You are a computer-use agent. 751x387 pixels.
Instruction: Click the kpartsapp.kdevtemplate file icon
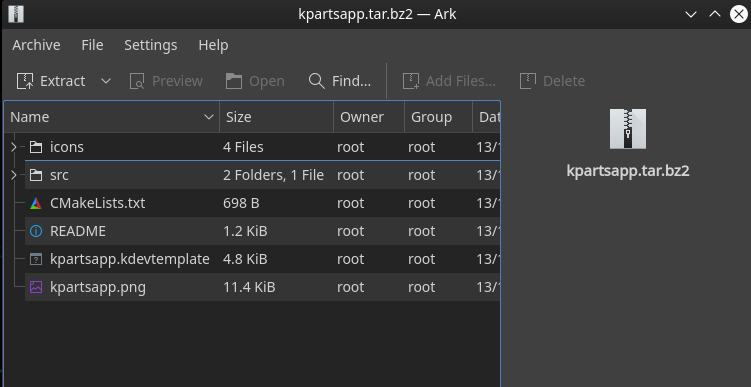point(36,259)
